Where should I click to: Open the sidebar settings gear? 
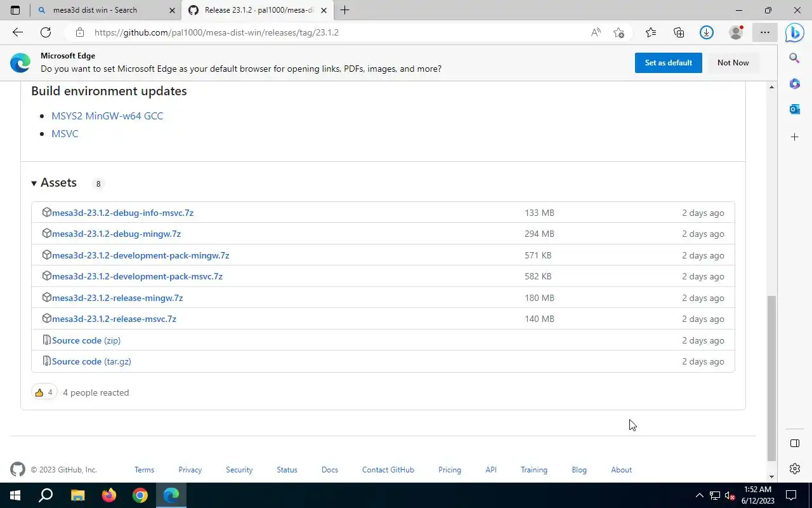click(794, 469)
